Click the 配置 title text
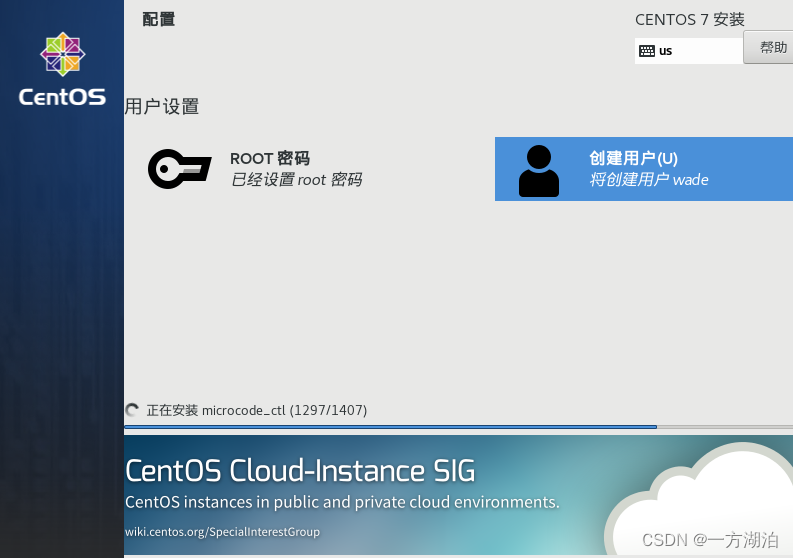This screenshot has width=793, height=558. point(159,19)
